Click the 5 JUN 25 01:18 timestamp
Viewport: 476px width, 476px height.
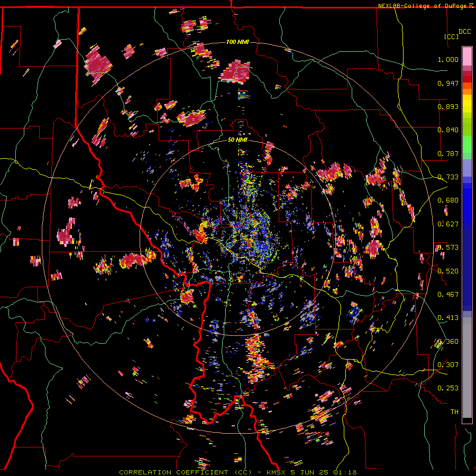tap(323, 472)
